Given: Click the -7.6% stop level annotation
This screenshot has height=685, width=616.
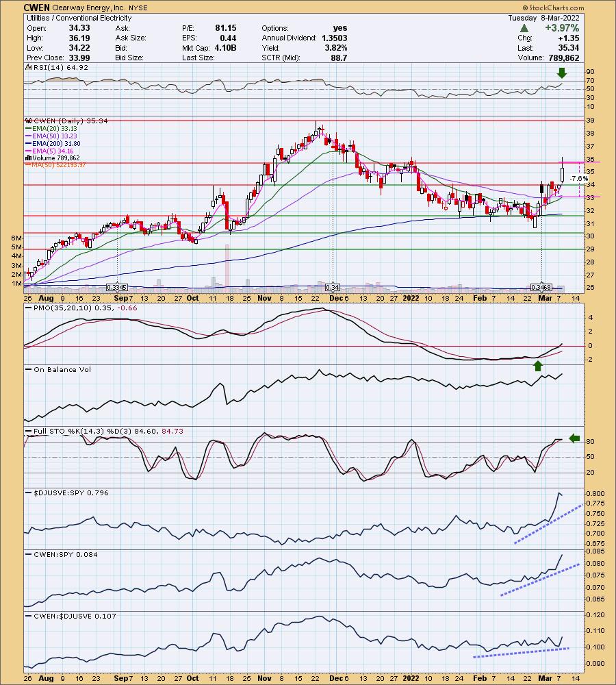Looking at the screenshot, I should pyautogui.click(x=579, y=178).
